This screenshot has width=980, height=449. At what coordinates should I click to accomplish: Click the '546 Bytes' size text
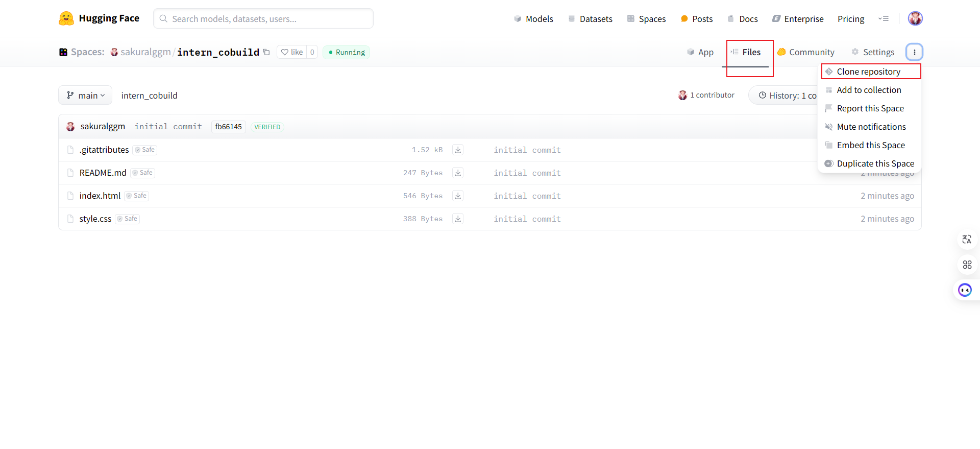423,196
